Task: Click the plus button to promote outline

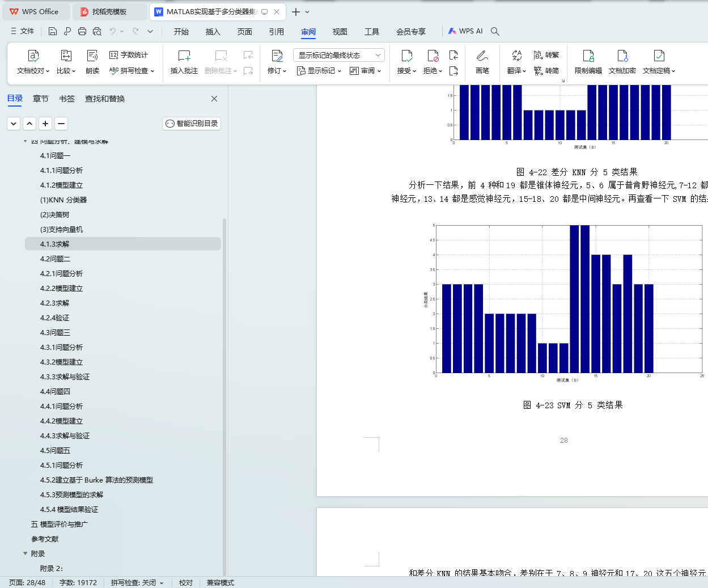Action: [45, 124]
